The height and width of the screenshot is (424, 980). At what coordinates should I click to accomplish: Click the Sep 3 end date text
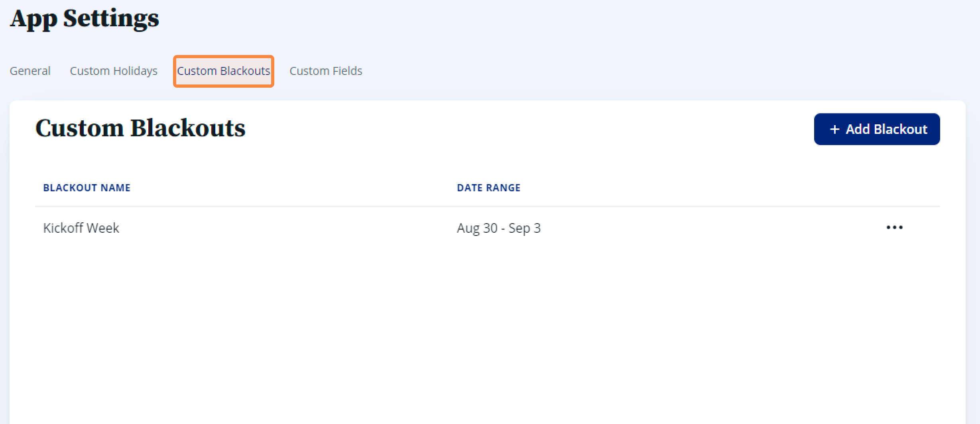[x=525, y=228]
